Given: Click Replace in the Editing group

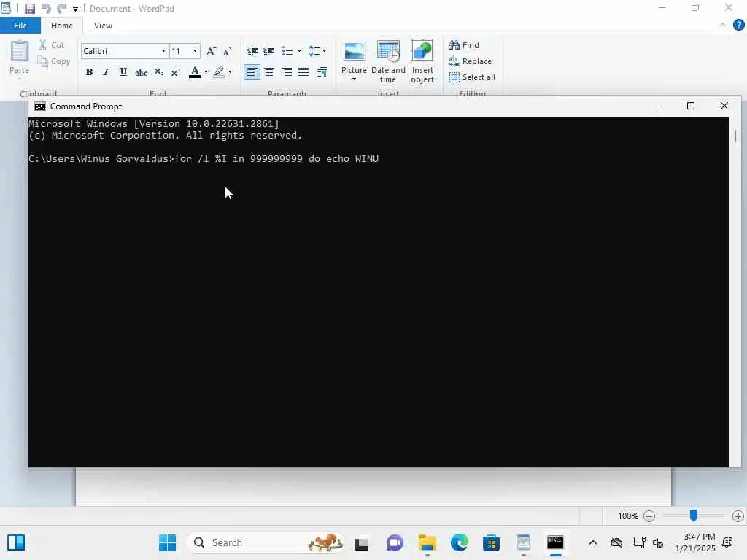Looking at the screenshot, I should point(470,61).
